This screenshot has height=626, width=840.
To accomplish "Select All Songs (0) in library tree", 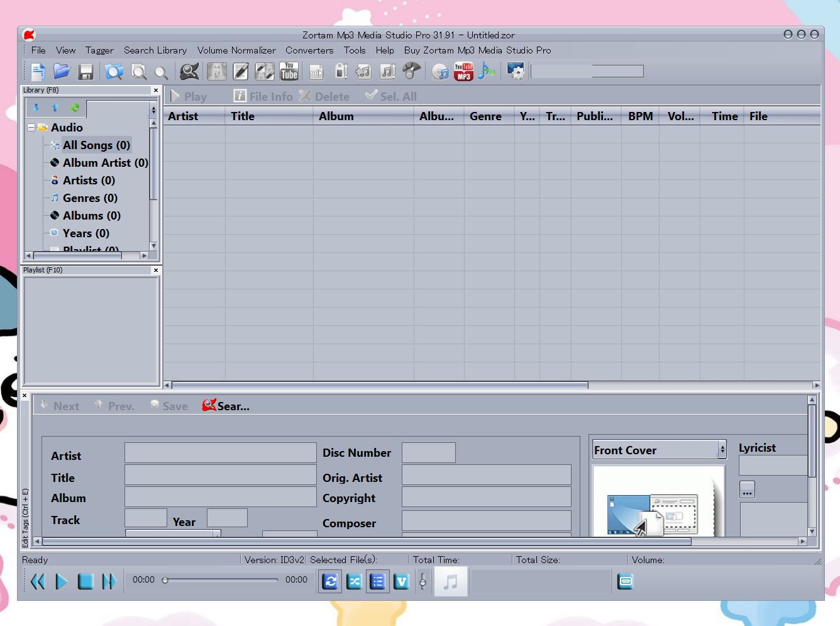I will coord(96,145).
